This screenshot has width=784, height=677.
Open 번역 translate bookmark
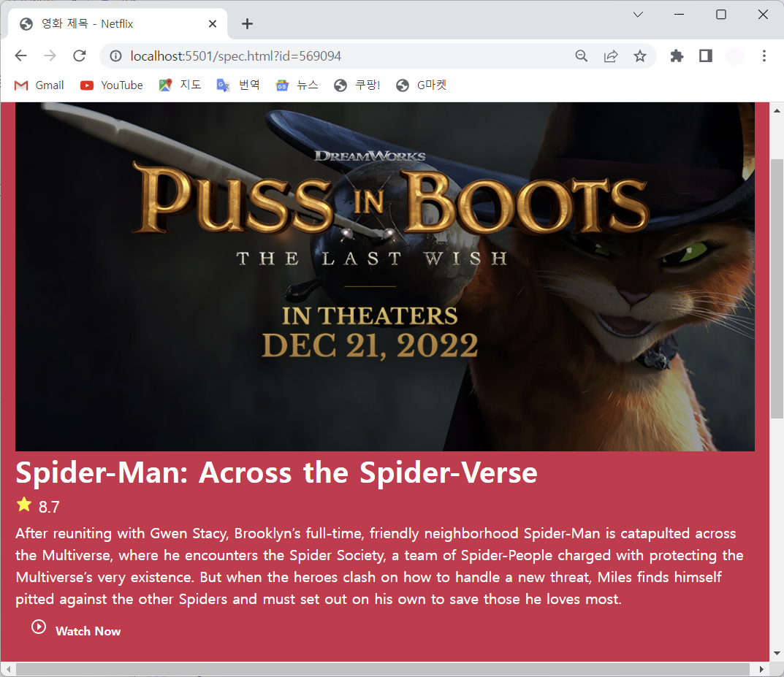[238, 85]
